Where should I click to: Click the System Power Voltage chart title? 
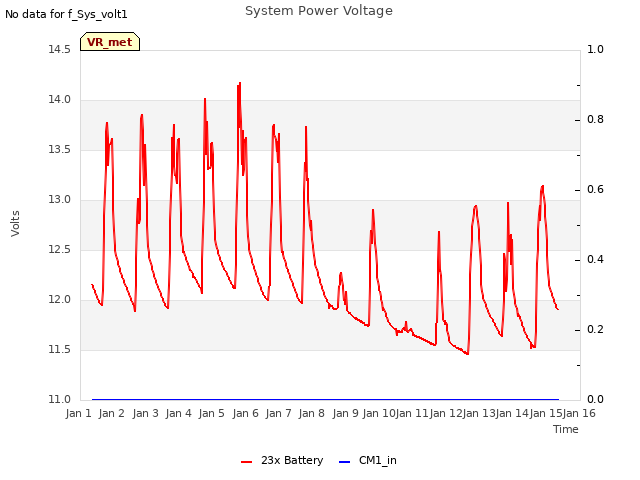click(319, 11)
